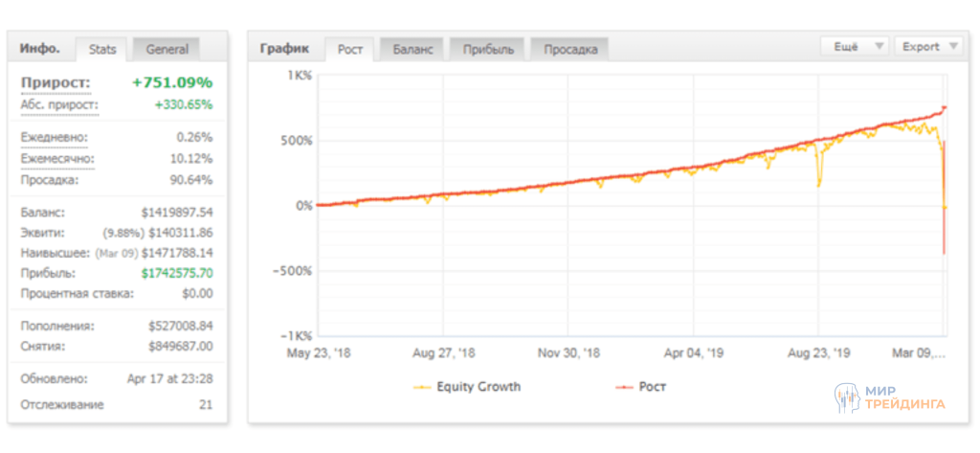Viewport: 980px width, 453px height.
Task: Click the Aug 23, '19 axis date label
Action: tap(818, 352)
